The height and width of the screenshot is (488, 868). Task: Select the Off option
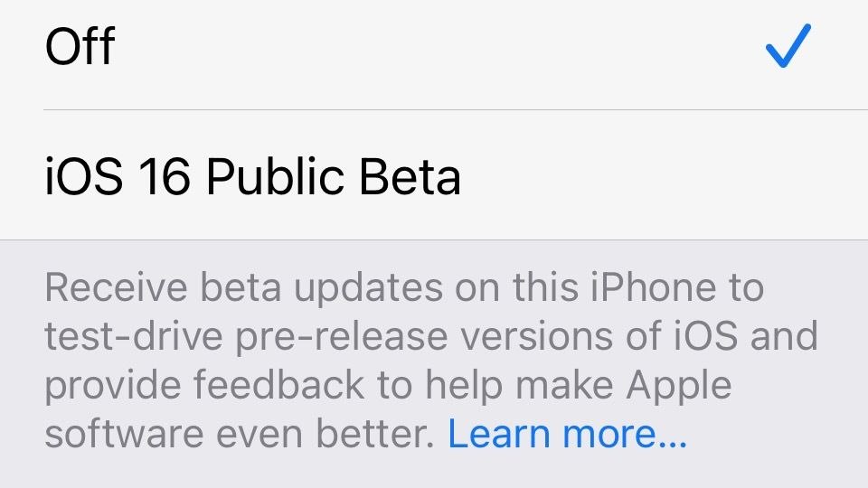(x=434, y=55)
